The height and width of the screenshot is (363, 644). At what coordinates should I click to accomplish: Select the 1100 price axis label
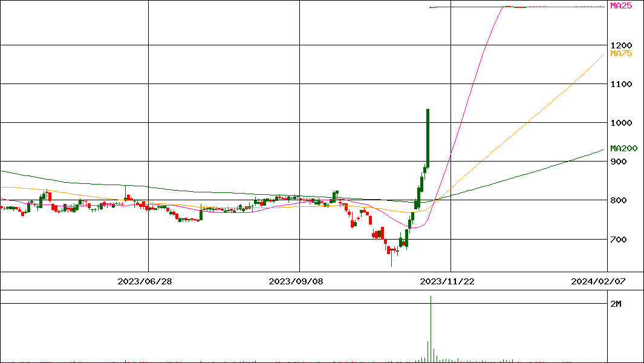(621, 84)
